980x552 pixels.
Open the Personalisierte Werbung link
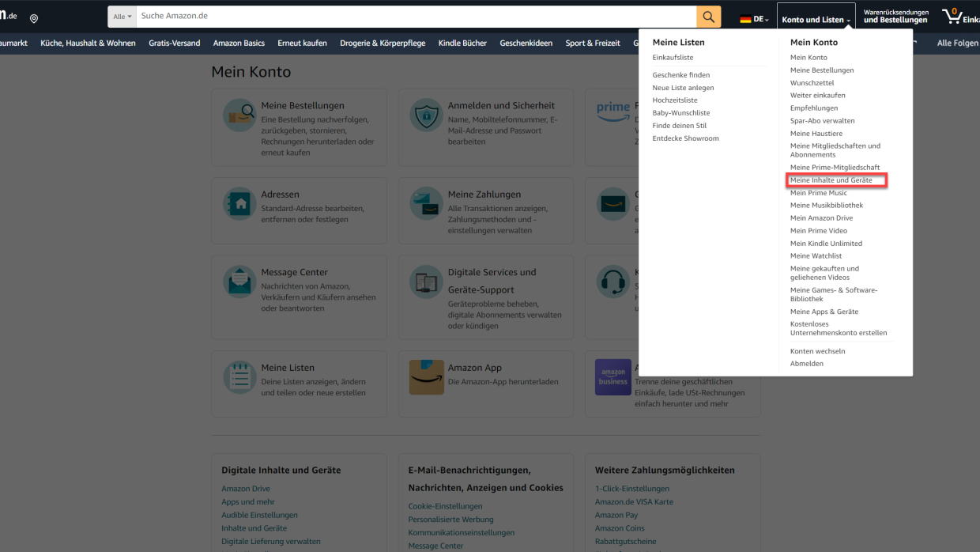click(450, 520)
